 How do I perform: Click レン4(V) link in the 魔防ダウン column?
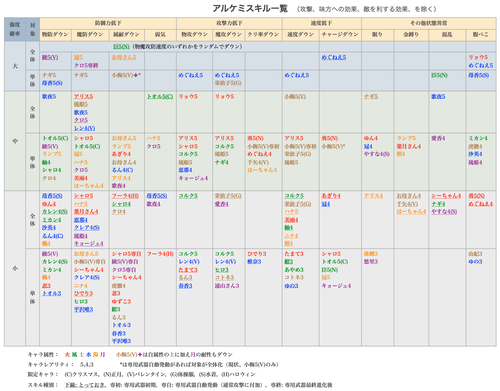click(84, 128)
